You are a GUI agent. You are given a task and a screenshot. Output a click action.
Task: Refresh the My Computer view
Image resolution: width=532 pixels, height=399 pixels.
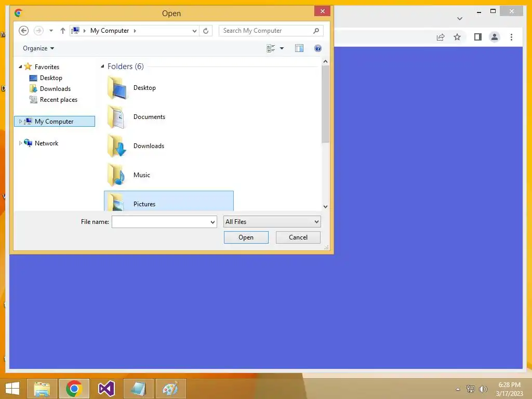pos(206,31)
